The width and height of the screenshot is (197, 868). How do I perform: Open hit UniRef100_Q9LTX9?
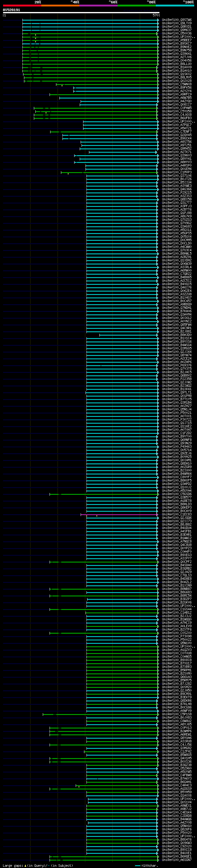click(177, 23)
